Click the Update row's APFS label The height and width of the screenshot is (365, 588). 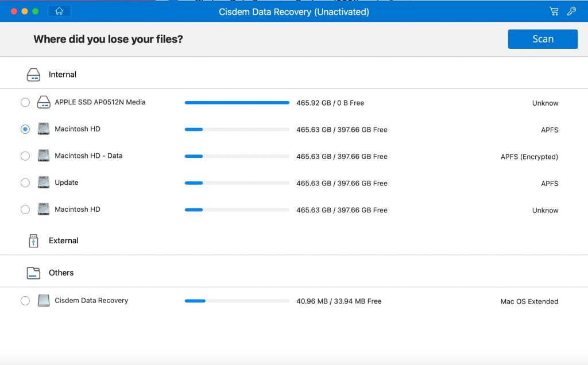click(550, 184)
